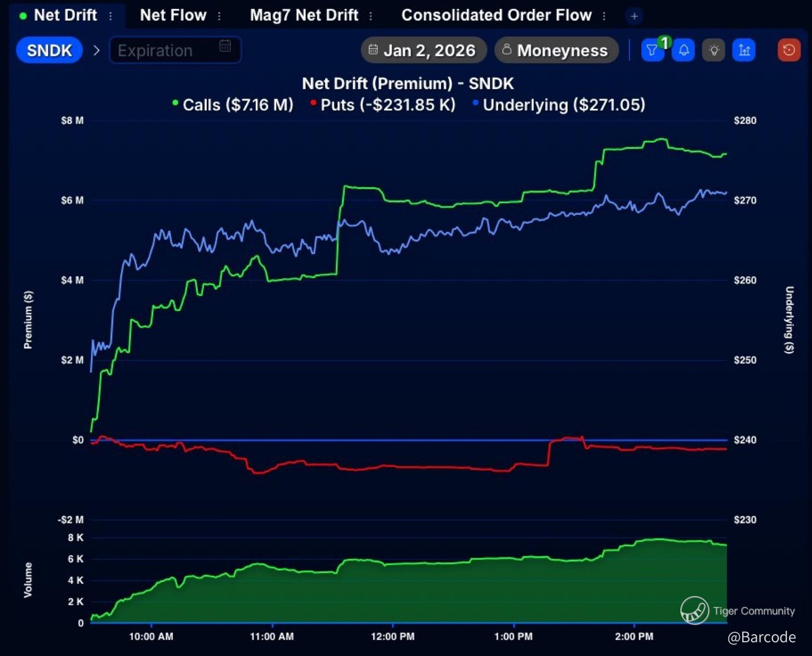Switch to the Consolidated Order Flow tab
Viewport: 812px width, 656px height.
(x=496, y=15)
